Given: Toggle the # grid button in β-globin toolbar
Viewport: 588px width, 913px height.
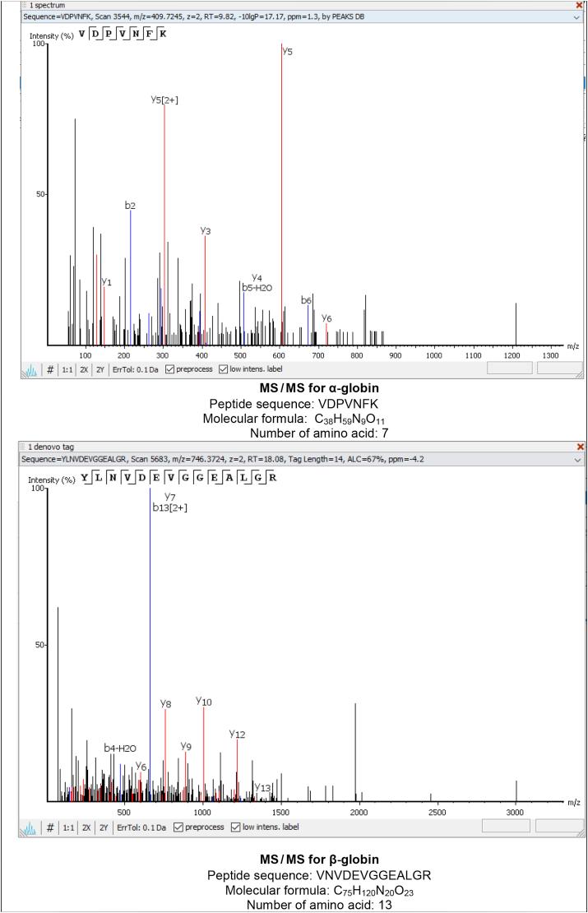Looking at the screenshot, I should pos(50,827).
